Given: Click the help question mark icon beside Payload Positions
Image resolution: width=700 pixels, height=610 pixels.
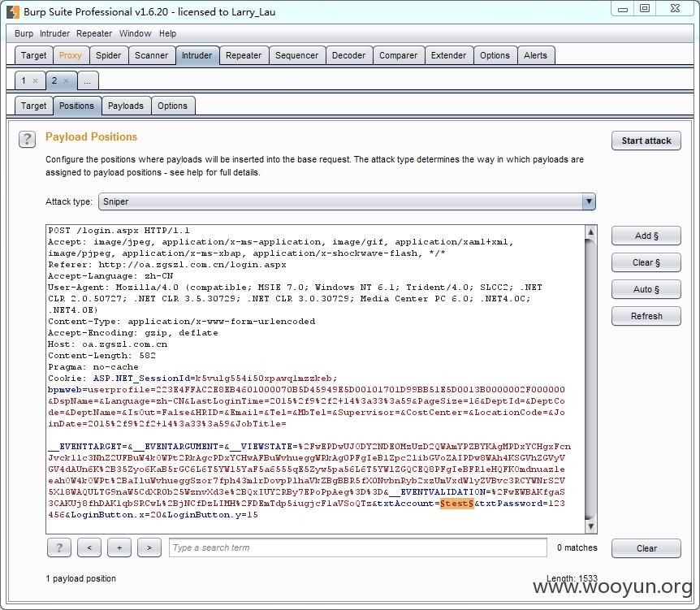Looking at the screenshot, I should 28,140.
